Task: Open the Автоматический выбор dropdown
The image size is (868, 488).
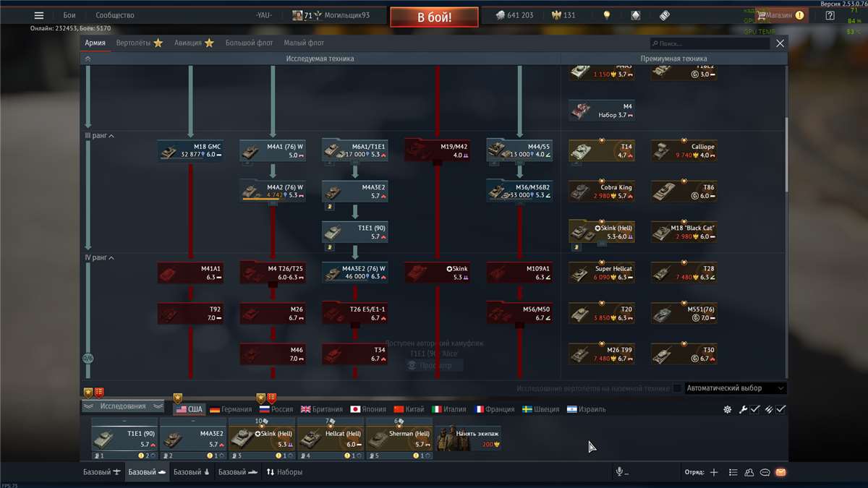Action: [x=734, y=388]
